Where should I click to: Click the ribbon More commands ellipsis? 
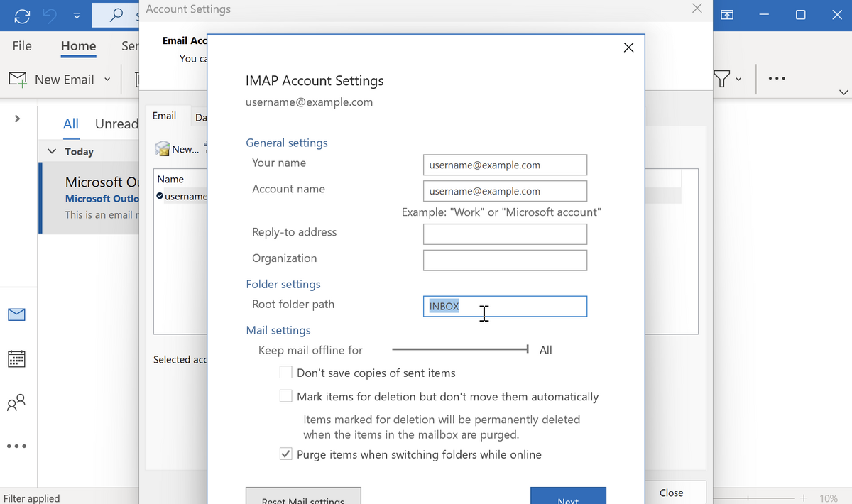click(777, 79)
